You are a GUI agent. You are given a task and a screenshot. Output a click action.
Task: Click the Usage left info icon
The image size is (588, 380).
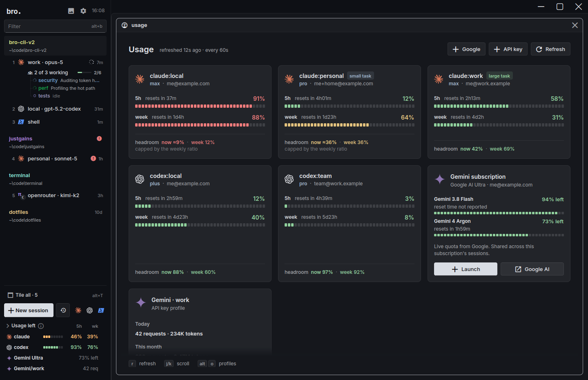pos(41,326)
